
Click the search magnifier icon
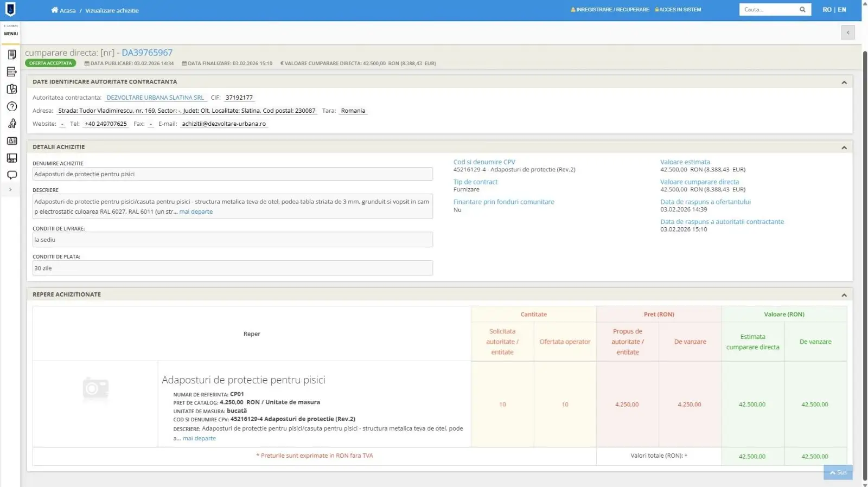point(802,10)
